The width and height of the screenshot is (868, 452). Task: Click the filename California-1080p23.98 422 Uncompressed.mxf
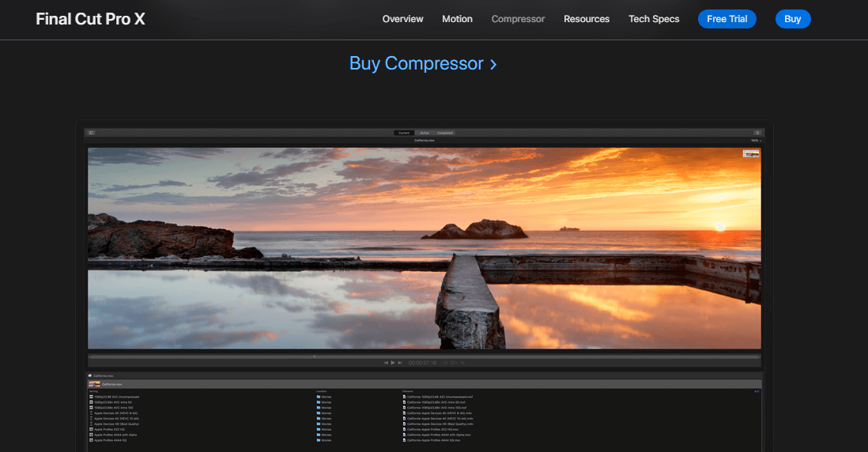[437, 397]
